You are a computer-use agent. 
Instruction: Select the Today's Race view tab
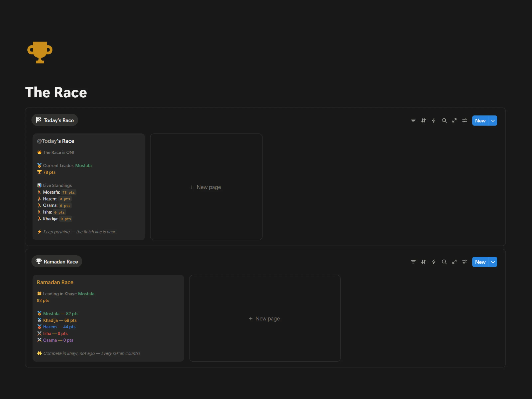(55, 120)
